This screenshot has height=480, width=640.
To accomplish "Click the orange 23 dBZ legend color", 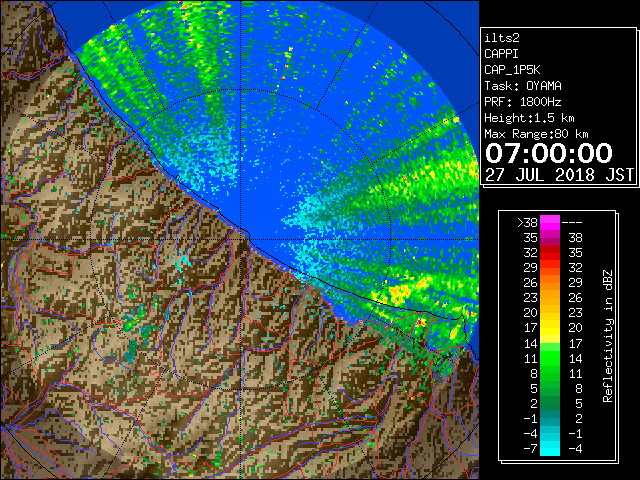I will [x=550, y=298].
